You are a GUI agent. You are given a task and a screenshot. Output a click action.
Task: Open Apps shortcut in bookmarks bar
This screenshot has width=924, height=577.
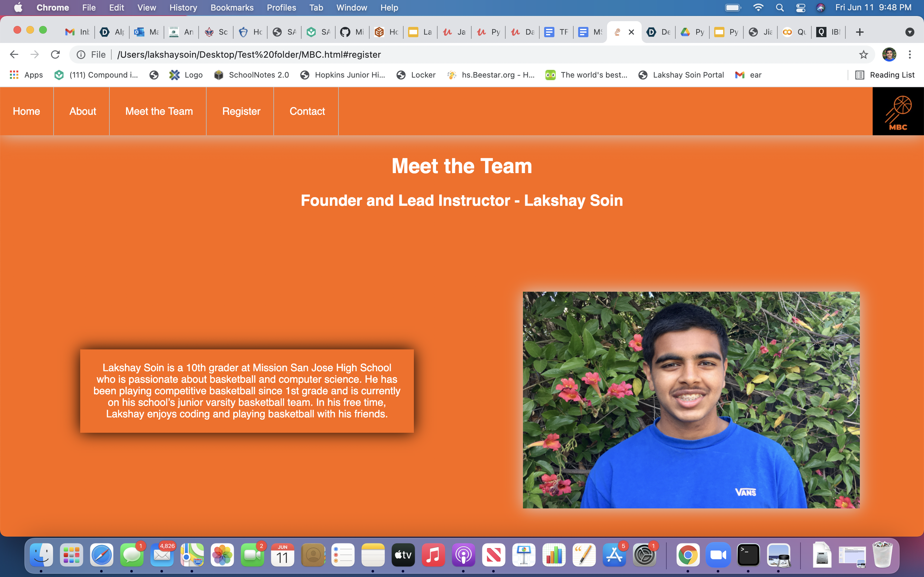26,75
